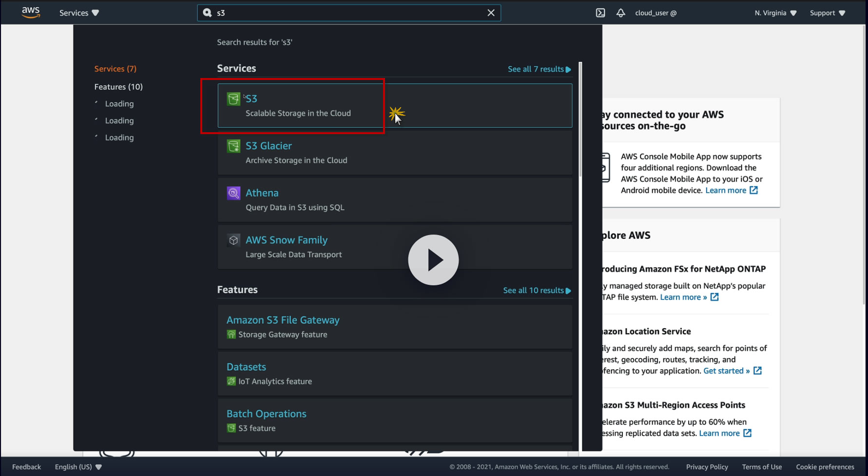Click the video play button
Screen dimensions: 868x476
tap(433, 260)
